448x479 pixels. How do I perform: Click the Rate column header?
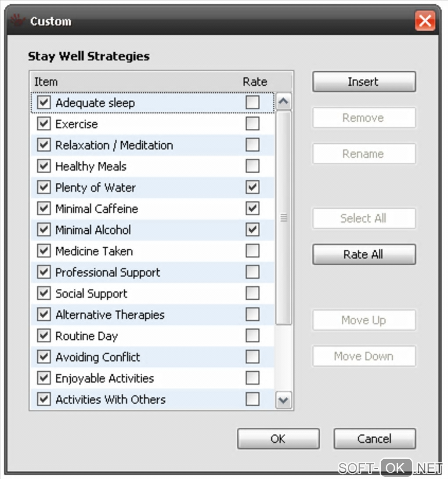click(x=255, y=82)
